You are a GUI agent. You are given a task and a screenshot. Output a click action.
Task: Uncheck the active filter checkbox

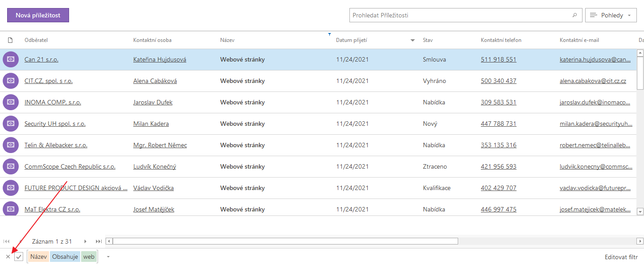pos(19,257)
